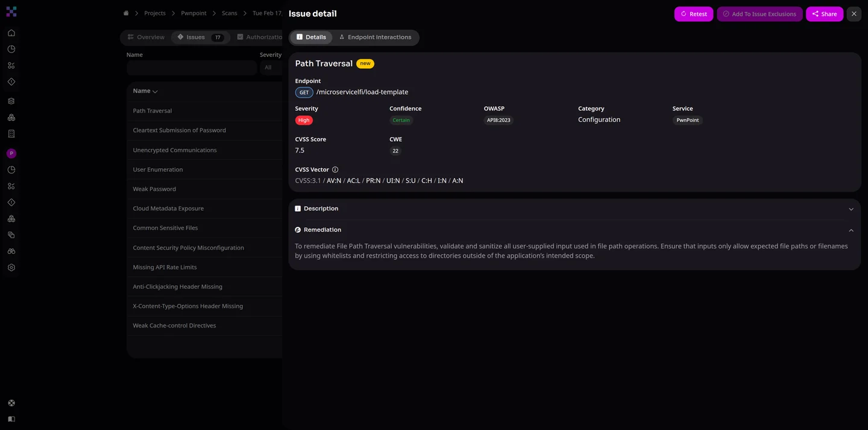The height and width of the screenshot is (430, 868).
Task: Open the binoculars icon in sidebar
Action: coord(11,251)
